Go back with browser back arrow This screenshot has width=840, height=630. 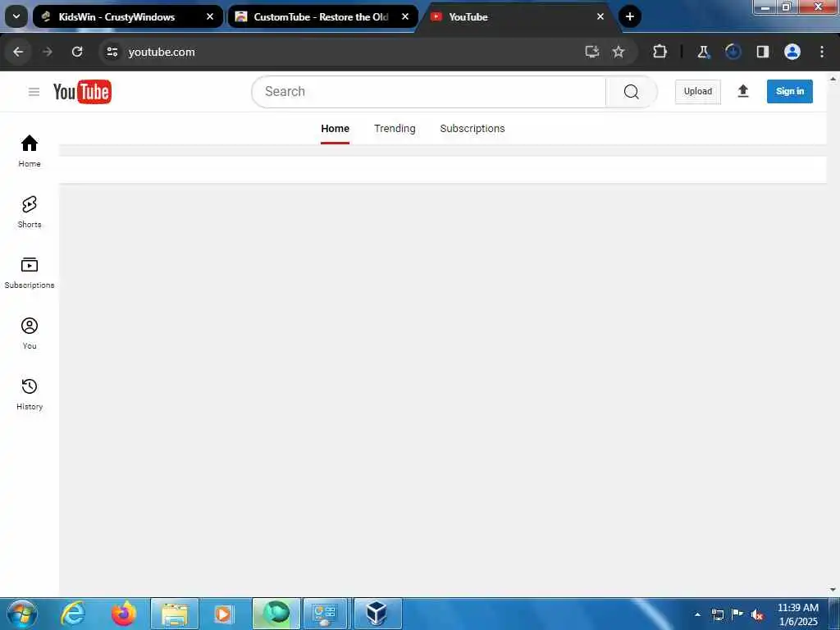tap(18, 52)
